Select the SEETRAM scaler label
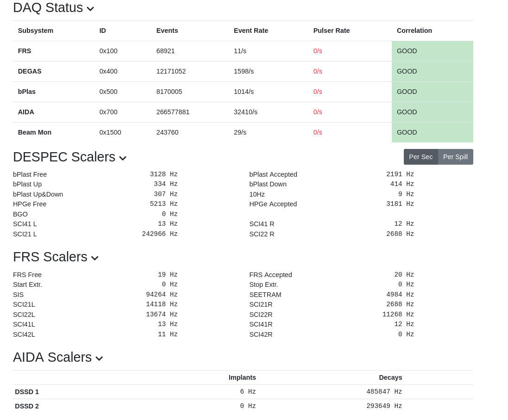This screenshot has width=508, height=420. [x=265, y=295]
